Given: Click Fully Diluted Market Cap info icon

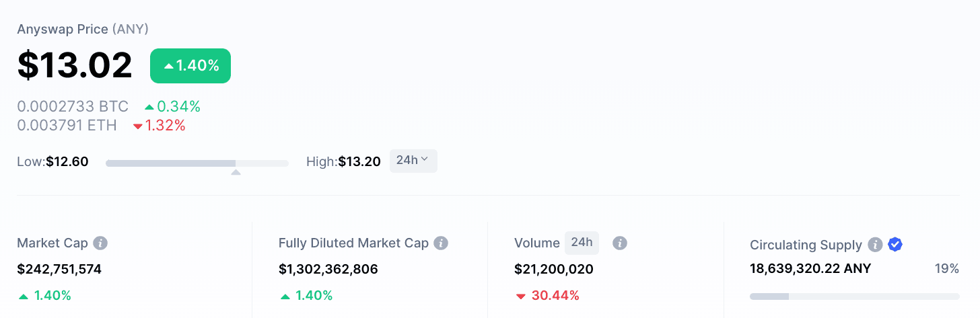Looking at the screenshot, I should (x=441, y=243).
